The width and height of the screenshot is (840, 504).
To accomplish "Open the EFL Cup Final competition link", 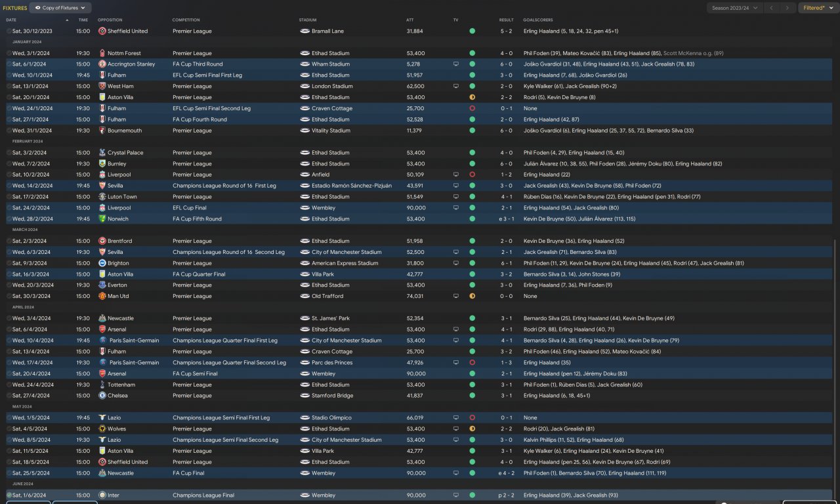I will [190, 208].
